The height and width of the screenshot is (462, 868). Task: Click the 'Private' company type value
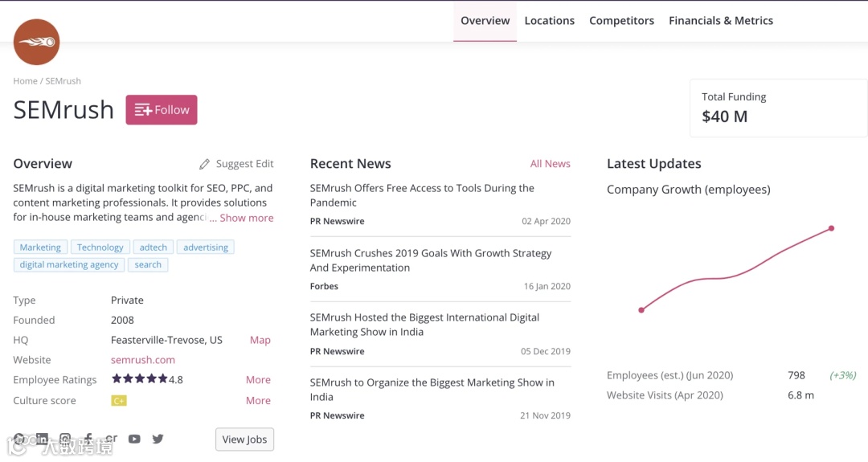click(127, 300)
